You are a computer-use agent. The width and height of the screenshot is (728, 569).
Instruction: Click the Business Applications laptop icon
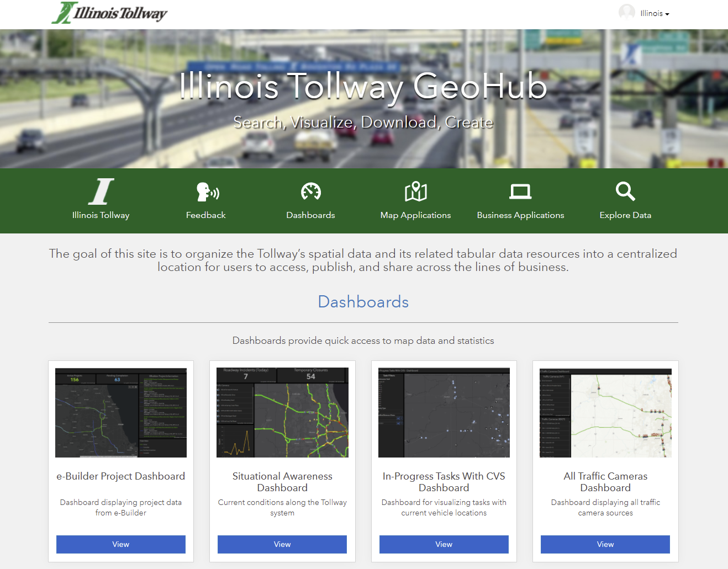520,192
